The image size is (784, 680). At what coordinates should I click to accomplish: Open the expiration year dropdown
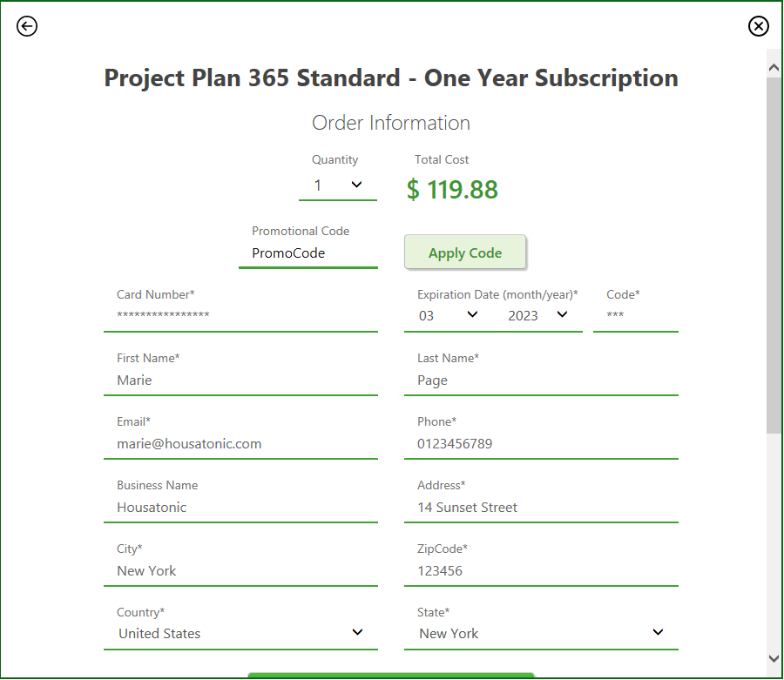point(538,315)
